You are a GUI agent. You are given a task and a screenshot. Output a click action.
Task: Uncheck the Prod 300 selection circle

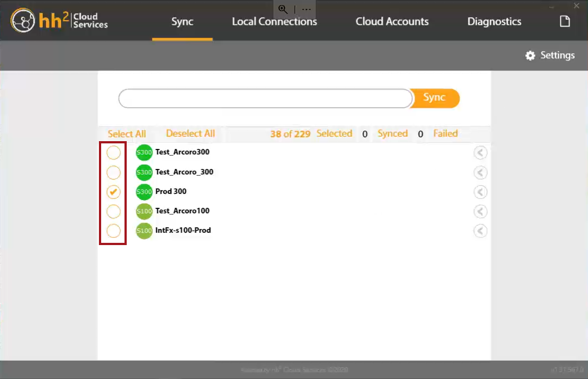click(x=113, y=192)
